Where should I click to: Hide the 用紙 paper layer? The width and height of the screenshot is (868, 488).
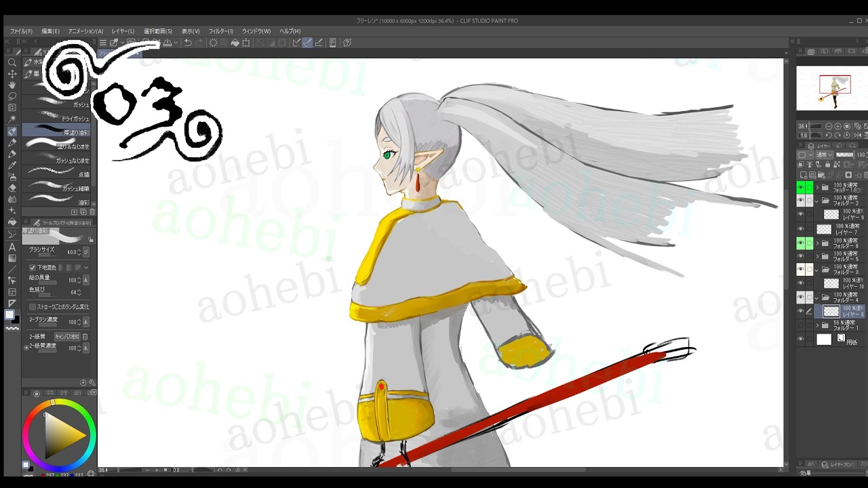coord(800,339)
